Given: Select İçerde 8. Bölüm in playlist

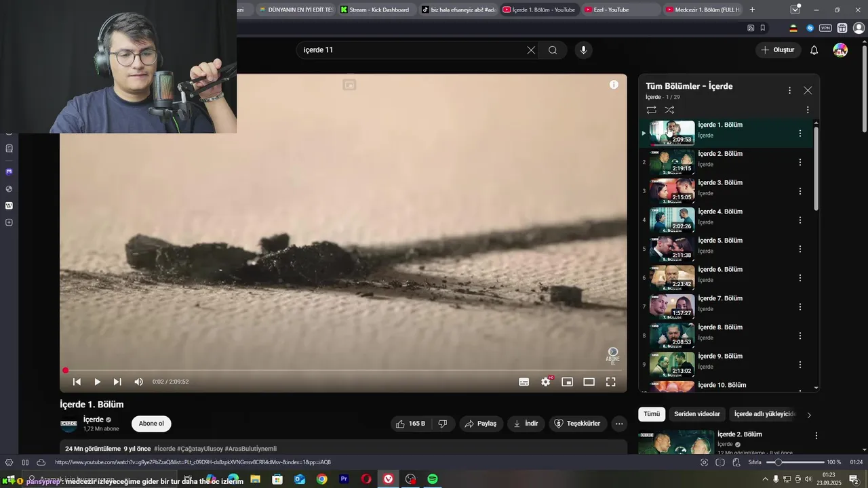Looking at the screenshot, I should 726,335.
